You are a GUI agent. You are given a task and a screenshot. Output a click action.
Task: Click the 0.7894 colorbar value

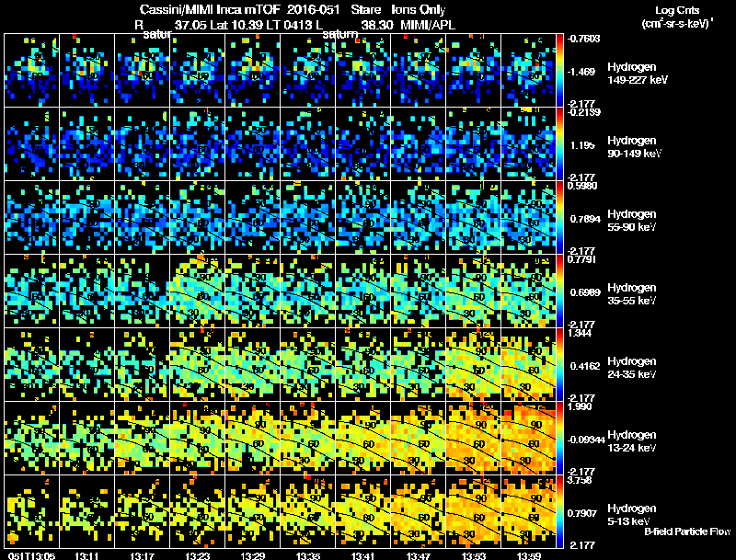585,219
